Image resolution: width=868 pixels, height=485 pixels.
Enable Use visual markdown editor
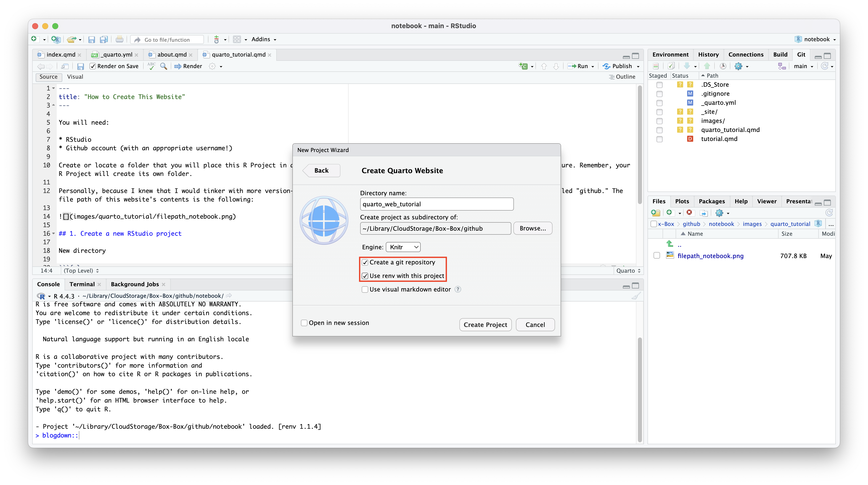(x=365, y=289)
